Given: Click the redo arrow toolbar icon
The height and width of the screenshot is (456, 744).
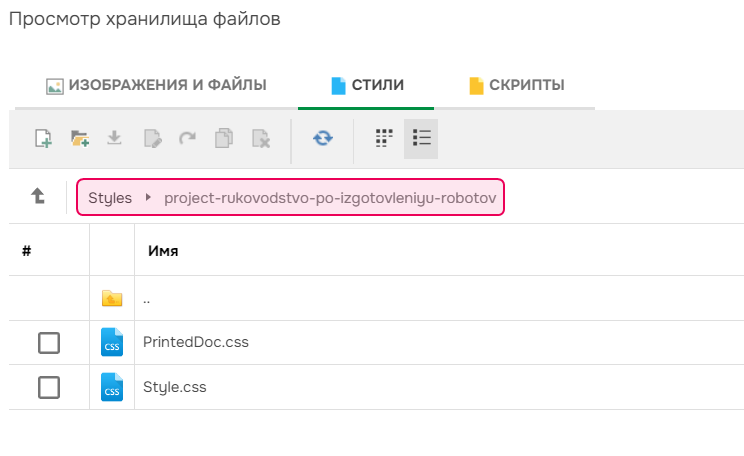Looking at the screenshot, I should pos(187,138).
